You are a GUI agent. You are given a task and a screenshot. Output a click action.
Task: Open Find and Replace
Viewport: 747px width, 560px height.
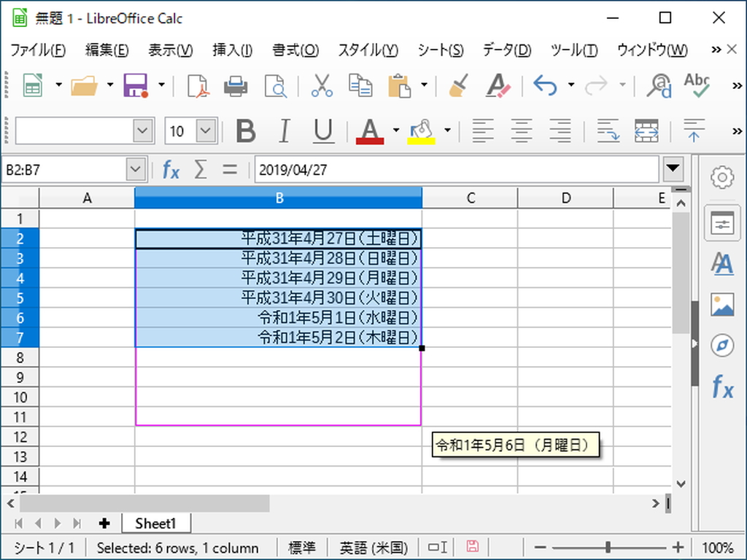click(x=657, y=86)
